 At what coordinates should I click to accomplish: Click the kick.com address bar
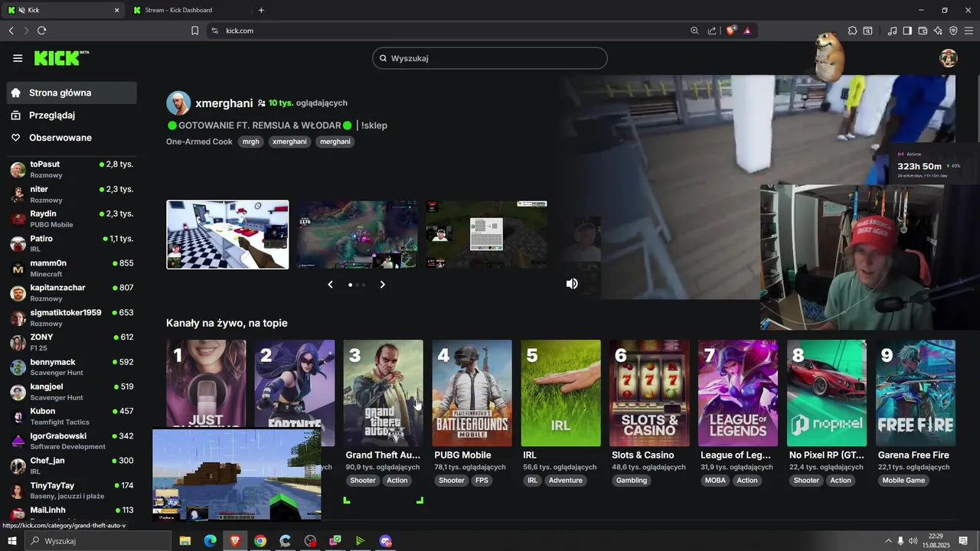click(x=452, y=31)
